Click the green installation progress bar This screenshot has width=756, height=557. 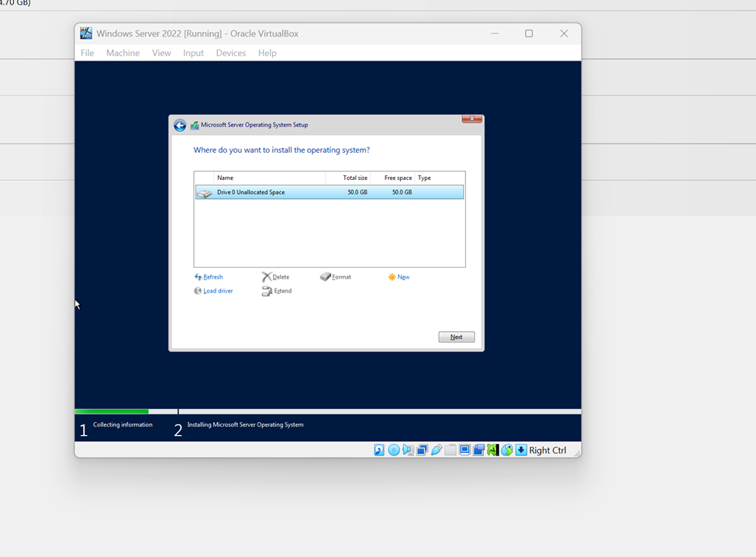(112, 411)
